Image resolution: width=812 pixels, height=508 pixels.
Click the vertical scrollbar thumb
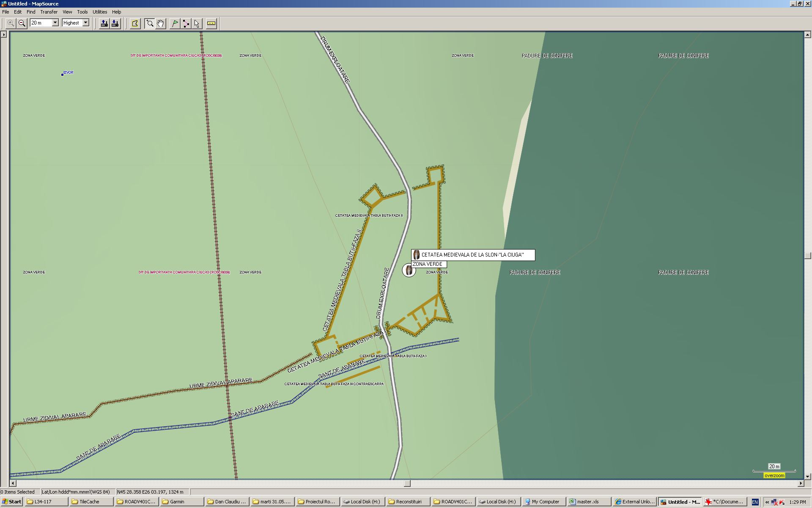click(x=808, y=255)
